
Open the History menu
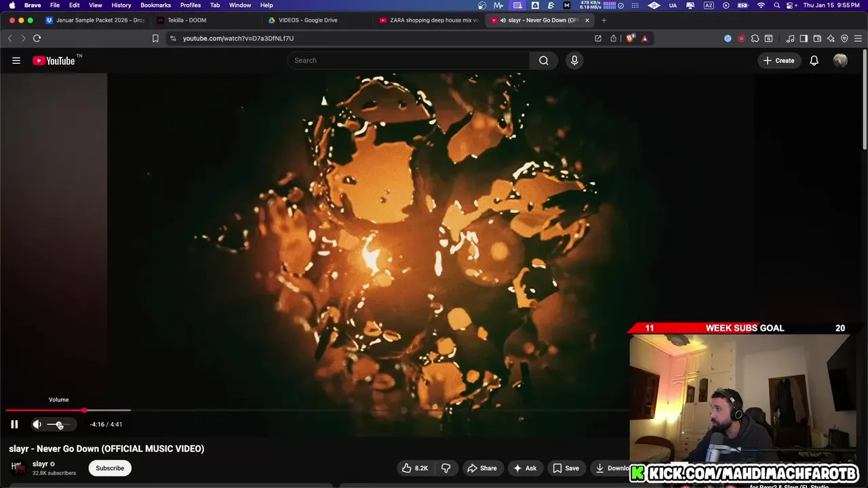(x=121, y=5)
